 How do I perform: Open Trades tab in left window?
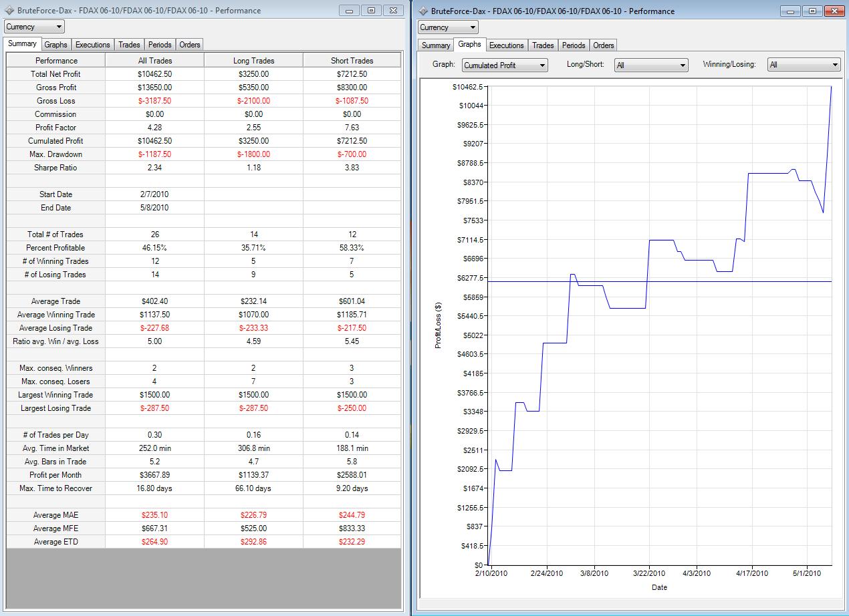coord(129,45)
